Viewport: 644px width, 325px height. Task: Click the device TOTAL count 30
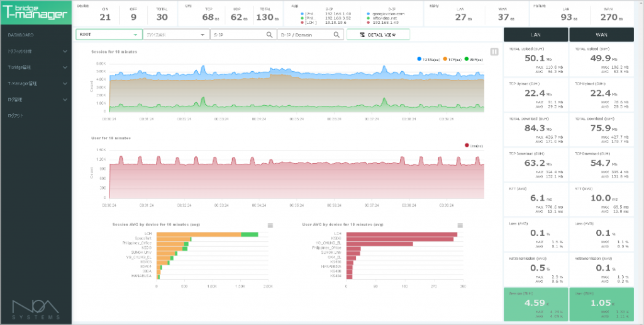coord(162,17)
